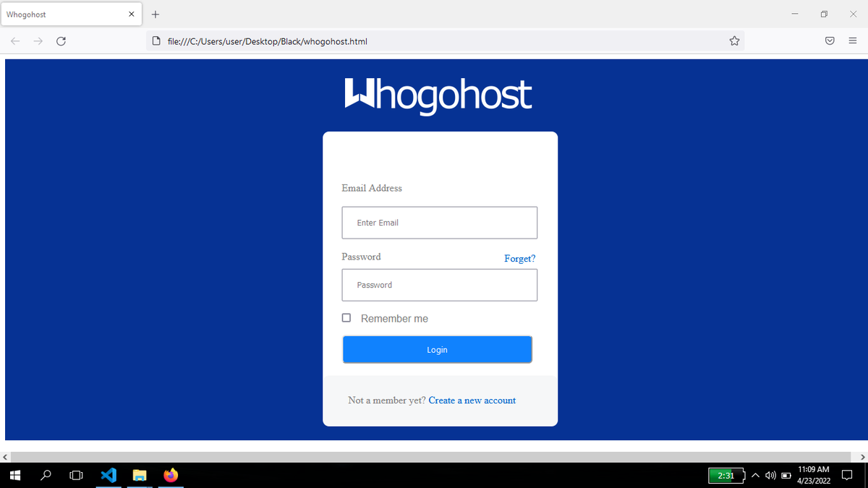The width and height of the screenshot is (868, 488).
Task: Open the Pocket save icon
Action: click(x=830, y=41)
